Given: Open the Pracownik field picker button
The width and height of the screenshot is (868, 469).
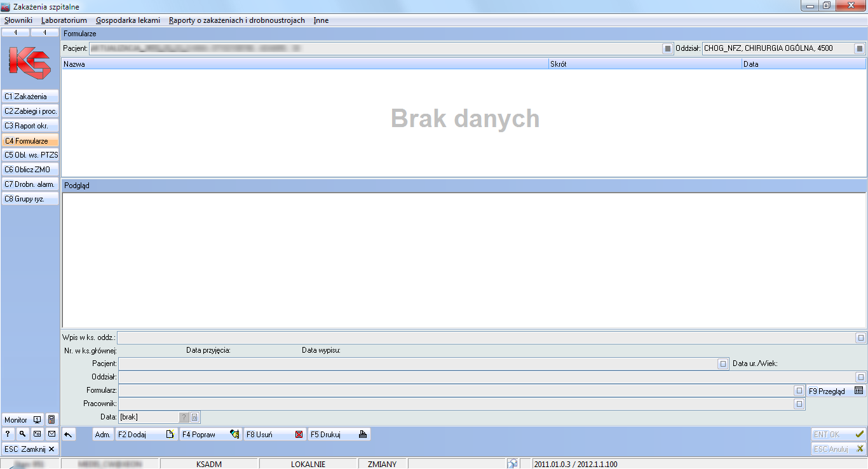Looking at the screenshot, I should (x=799, y=404).
